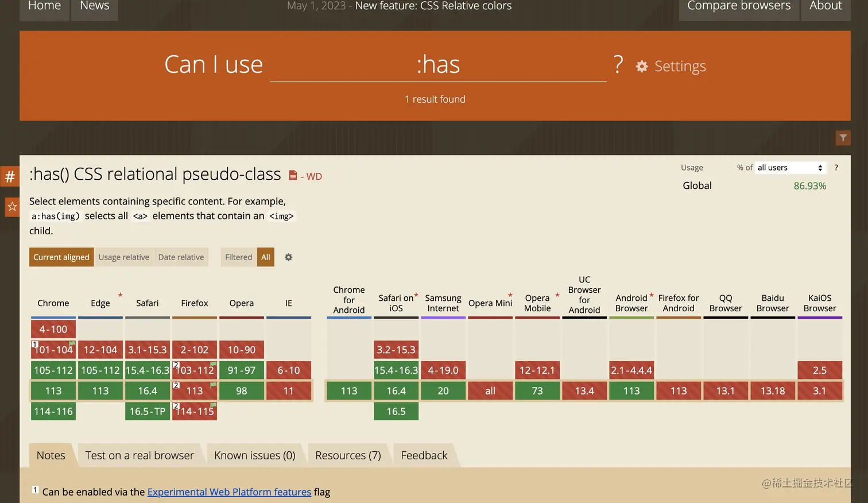868x503 pixels.
Task: Open the Notes tab
Action: [x=51, y=455]
